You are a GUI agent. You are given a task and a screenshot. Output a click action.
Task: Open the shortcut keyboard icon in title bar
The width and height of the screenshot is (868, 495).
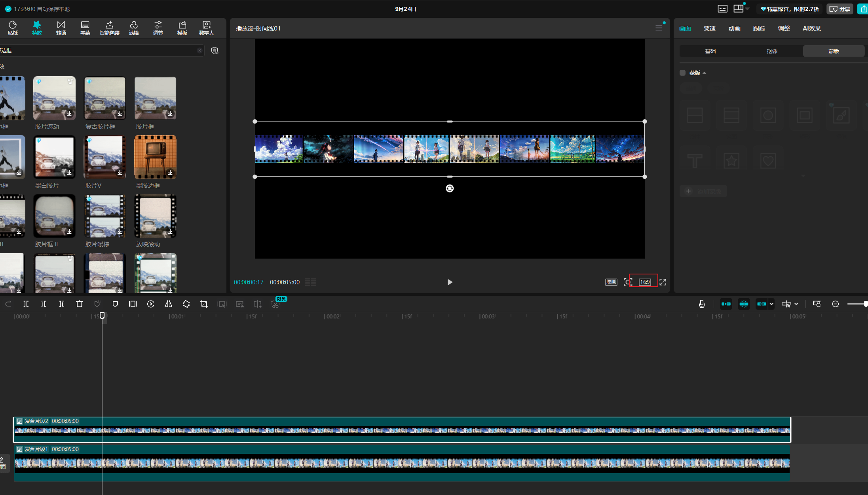pos(723,9)
